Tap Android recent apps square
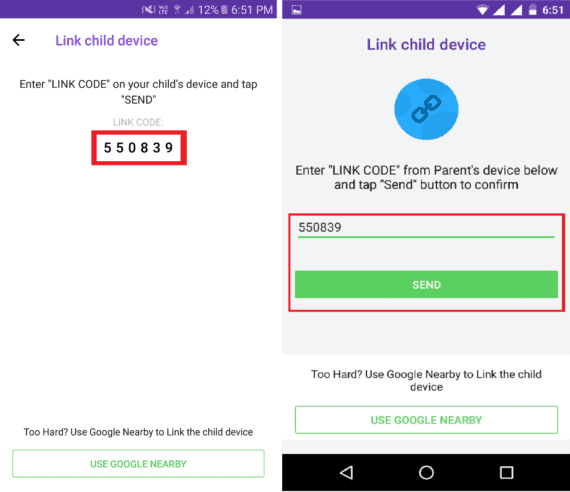 (506, 473)
